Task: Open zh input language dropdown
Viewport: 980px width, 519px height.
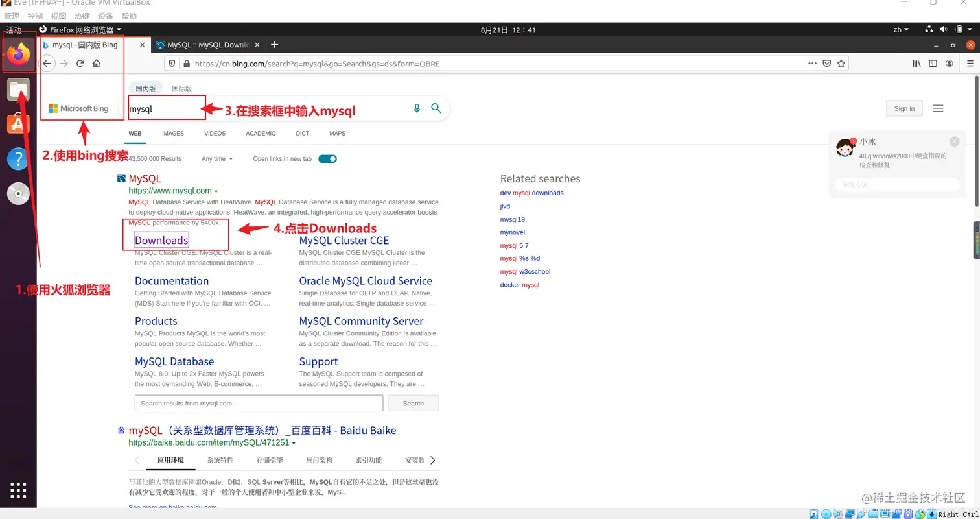Action: [x=901, y=30]
